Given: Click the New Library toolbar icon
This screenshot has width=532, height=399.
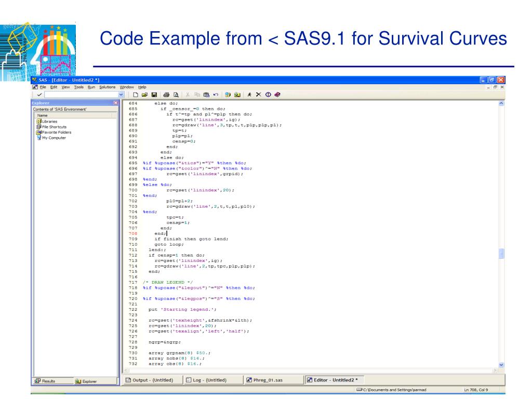Looking at the screenshot, I should pos(228,95).
